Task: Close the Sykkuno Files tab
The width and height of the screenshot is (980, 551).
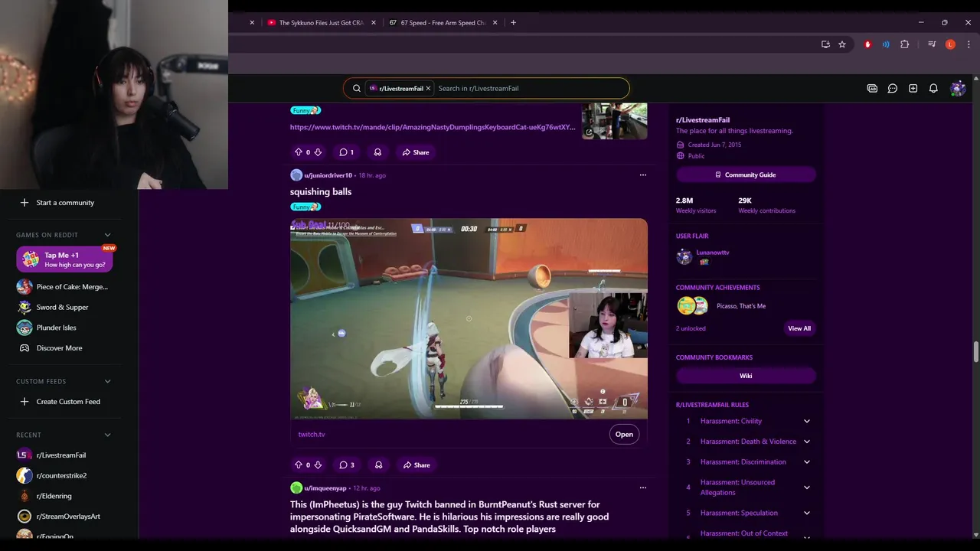Action: [x=374, y=23]
